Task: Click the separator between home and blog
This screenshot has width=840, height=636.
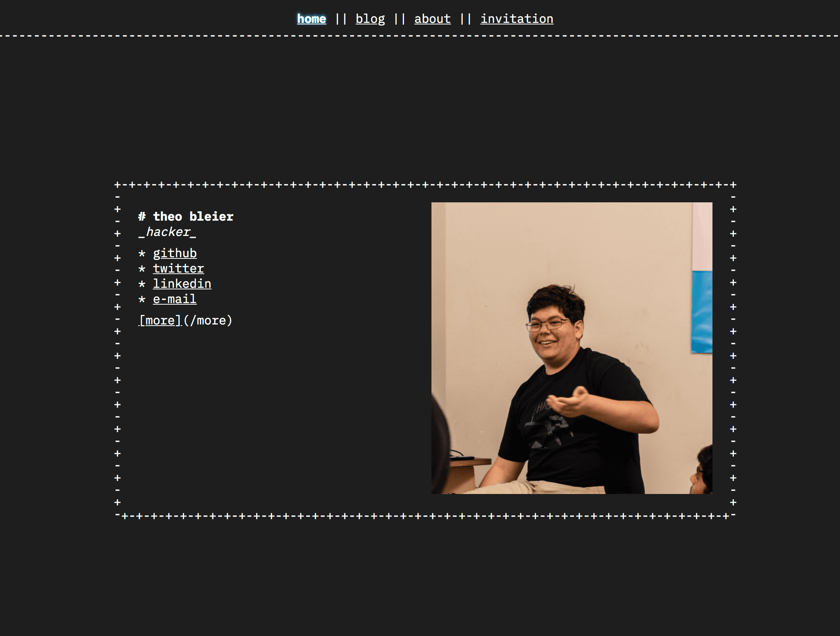Action: pyautogui.click(x=341, y=19)
